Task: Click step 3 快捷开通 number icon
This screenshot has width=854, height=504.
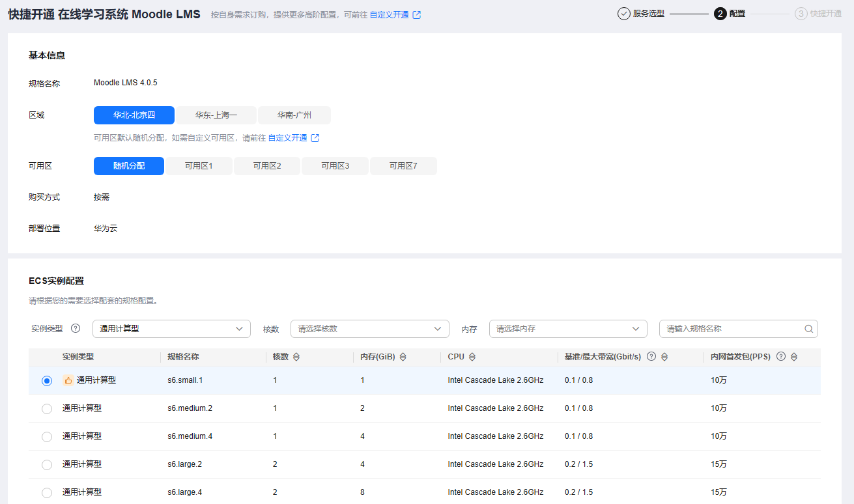Action: pos(801,13)
